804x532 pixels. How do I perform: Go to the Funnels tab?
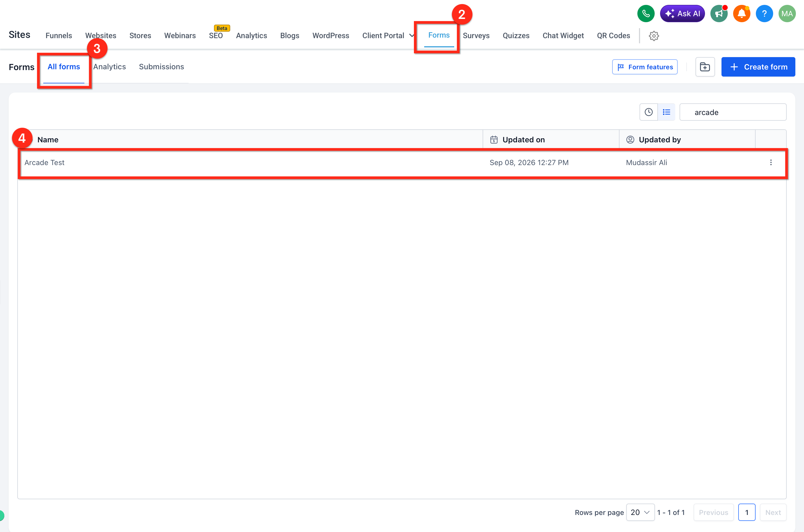coord(59,36)
